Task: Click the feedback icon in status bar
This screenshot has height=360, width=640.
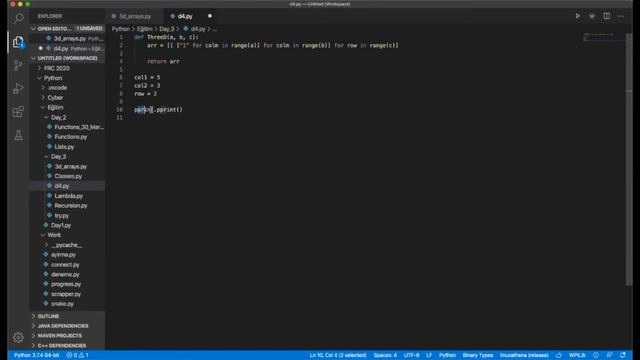Action: tap(609, 355)
